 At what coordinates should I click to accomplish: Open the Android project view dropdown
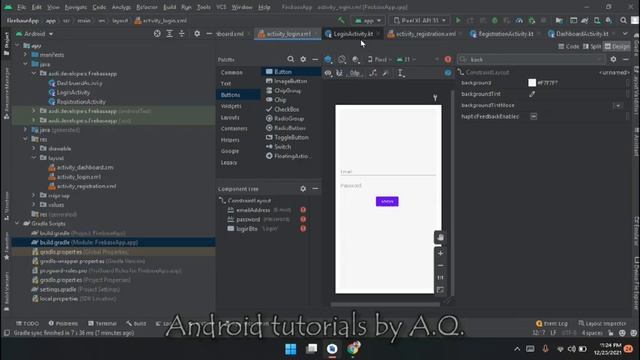(x=34, y=34)
